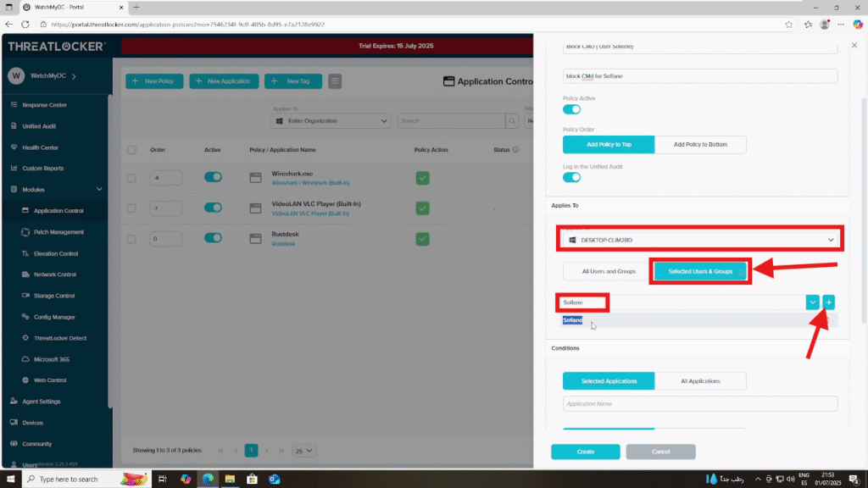This screenshot has width=868, height=488.
Task: Check the VideoLAN VLC Player row checkbox
Action: coord(131,208)
